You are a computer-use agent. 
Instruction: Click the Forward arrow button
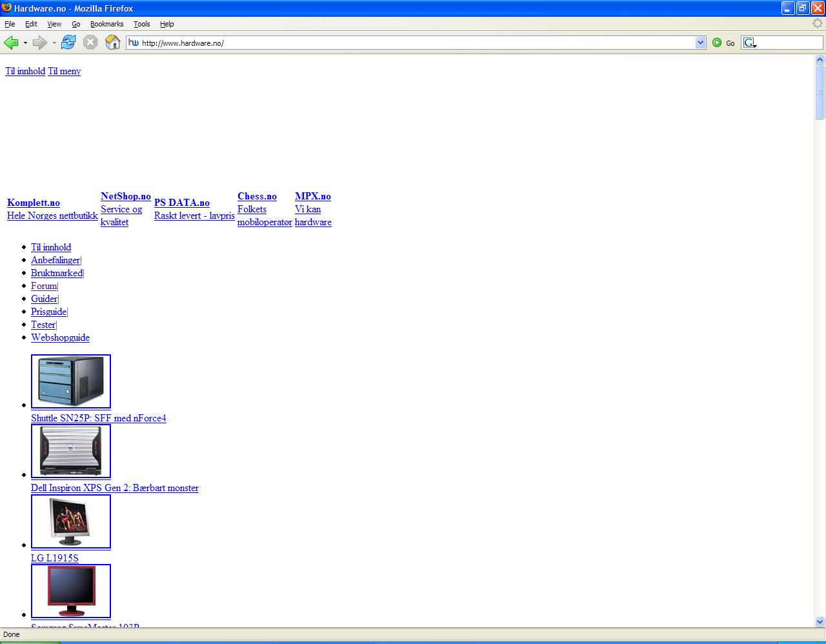point(40,43)
